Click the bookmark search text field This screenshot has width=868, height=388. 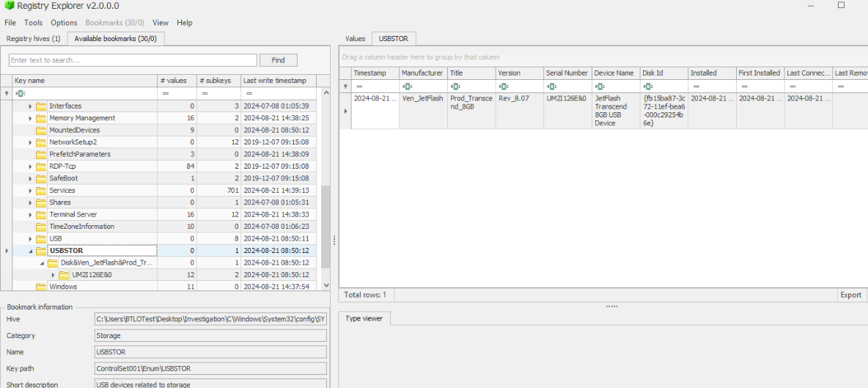pyautogui.click(x=133, y=60)
